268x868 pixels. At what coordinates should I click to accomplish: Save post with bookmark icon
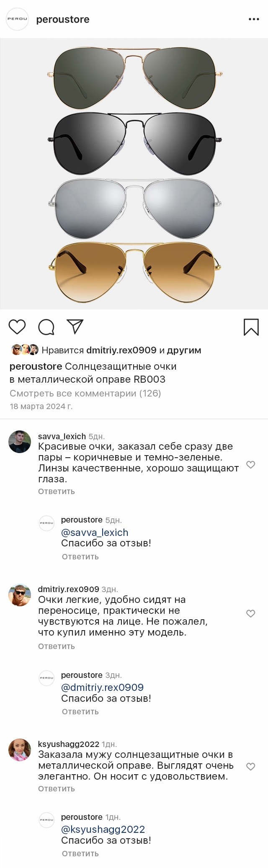tap(251, 327)
